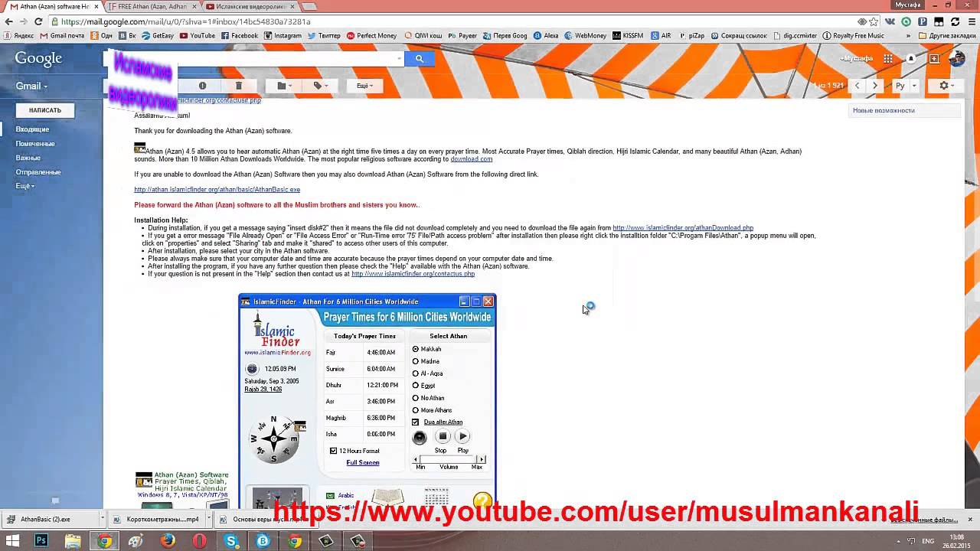The image size is (980, 551).
Task: Click the +Мустафа profile link
Action: point(856,59)
